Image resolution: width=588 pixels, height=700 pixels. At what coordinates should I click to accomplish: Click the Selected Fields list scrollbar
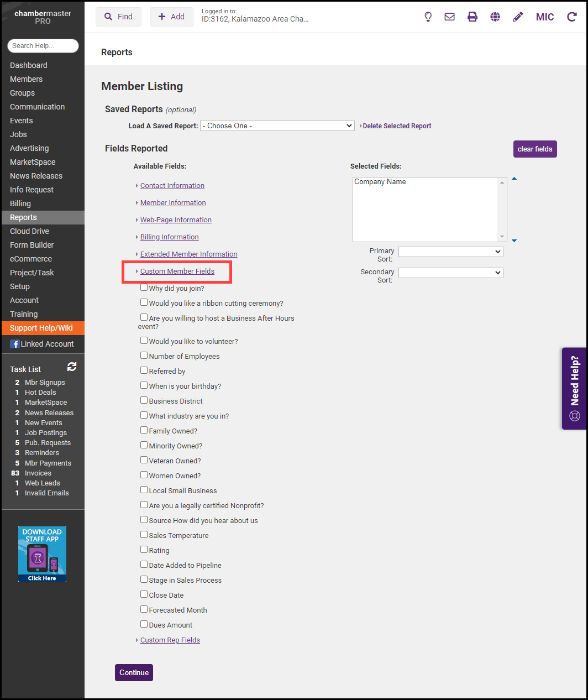[x=502, y=209]
